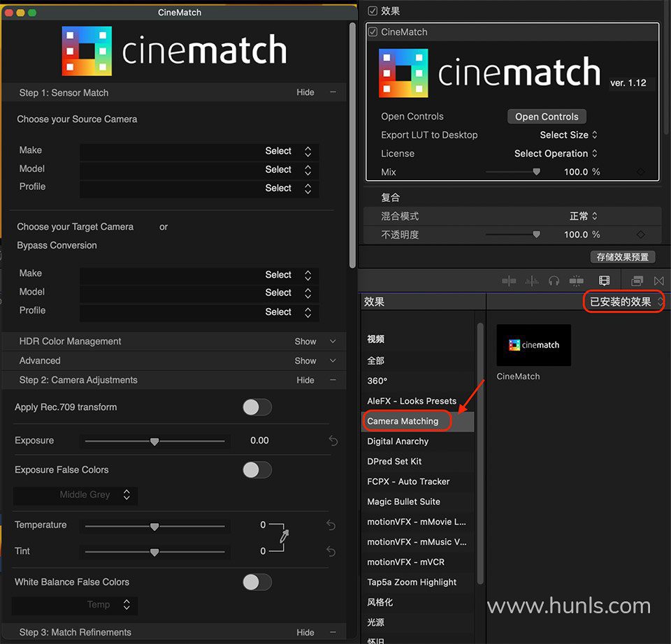The width and height of the screenshot is (671, 644).
Task: Click the Mix value 100.0 field
Action: (x=576, y=172)
